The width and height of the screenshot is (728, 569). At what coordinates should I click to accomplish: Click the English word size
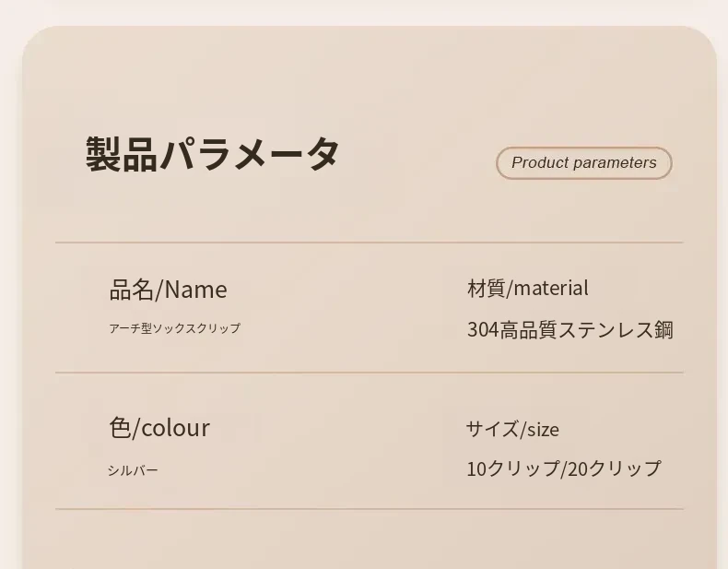[x=543, y=429]
